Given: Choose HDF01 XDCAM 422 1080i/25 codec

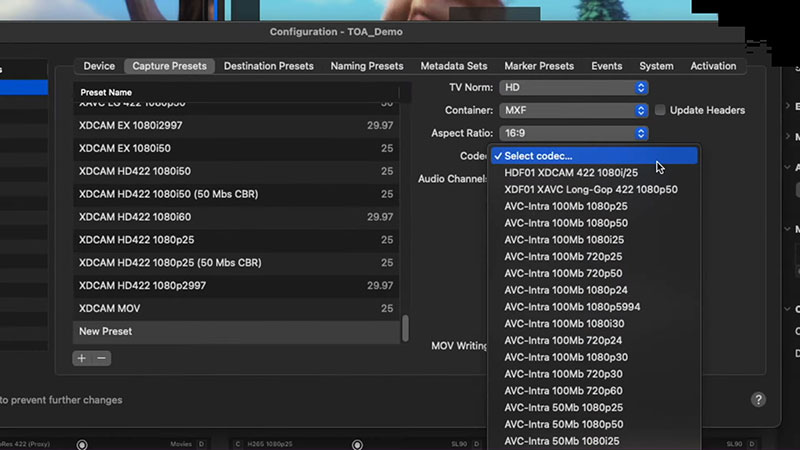Looking at the screenshot, I should tap(570, 173).
